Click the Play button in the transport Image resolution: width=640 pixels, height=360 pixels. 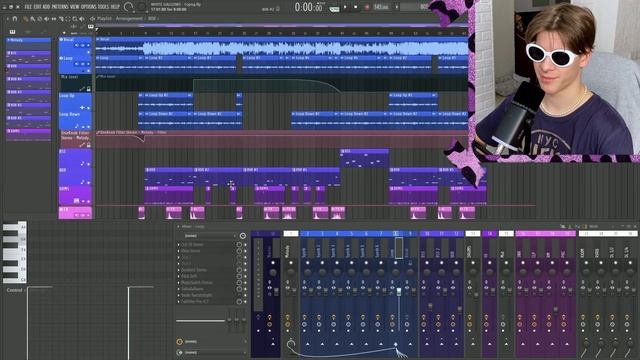(345, 7)
